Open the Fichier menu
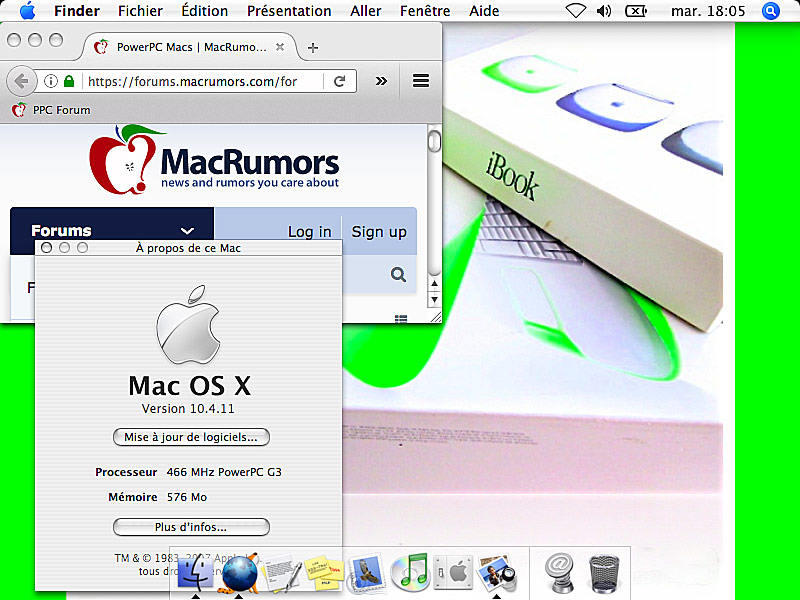Screen dimensions: 800x600 tap(140, 11)
